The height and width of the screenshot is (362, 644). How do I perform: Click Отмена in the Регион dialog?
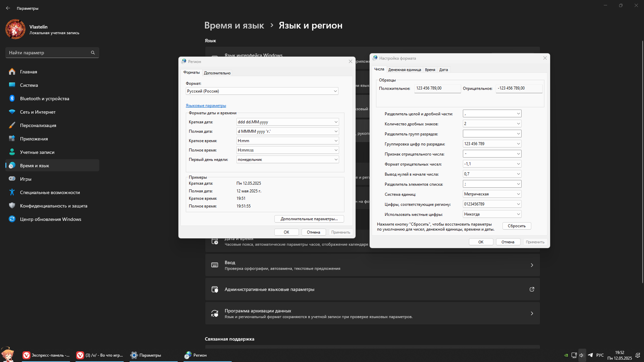(313, 232)
